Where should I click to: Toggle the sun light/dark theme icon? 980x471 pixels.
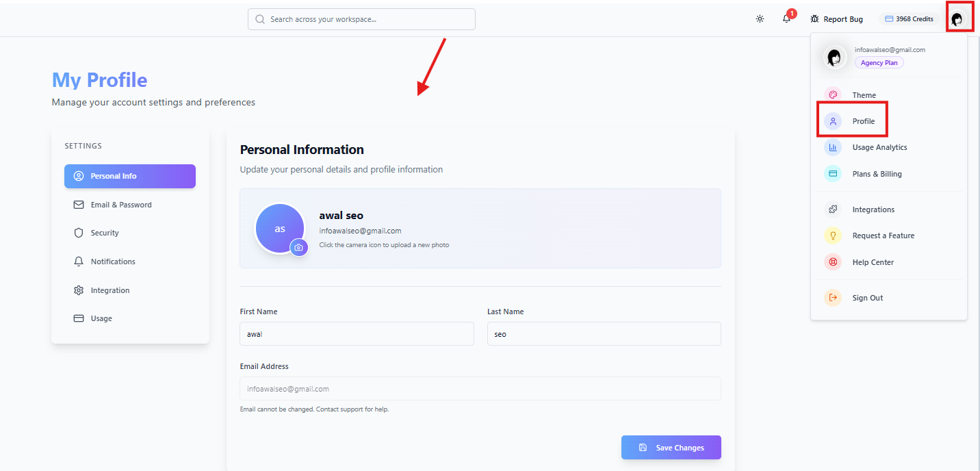[760, 19]
